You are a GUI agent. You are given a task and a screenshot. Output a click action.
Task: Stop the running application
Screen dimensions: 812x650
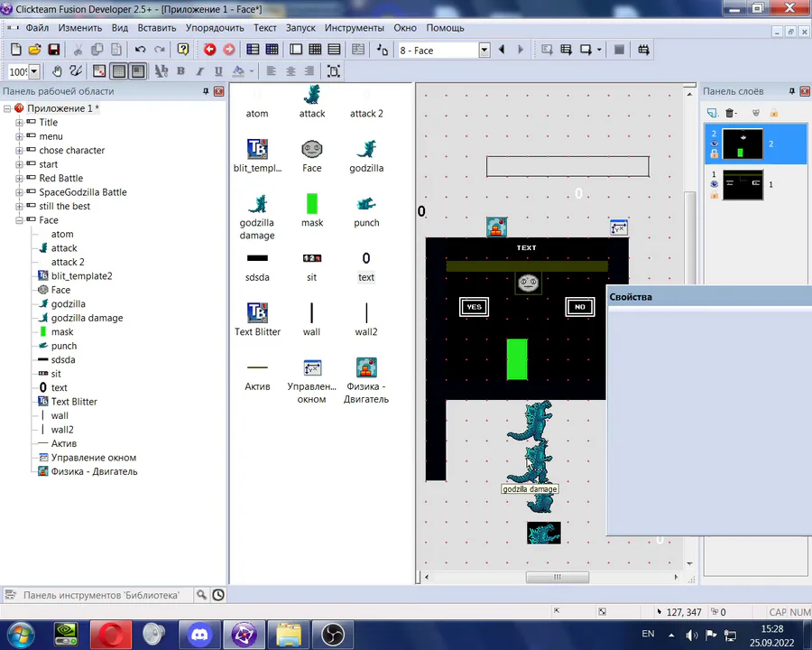click(619, 50)
